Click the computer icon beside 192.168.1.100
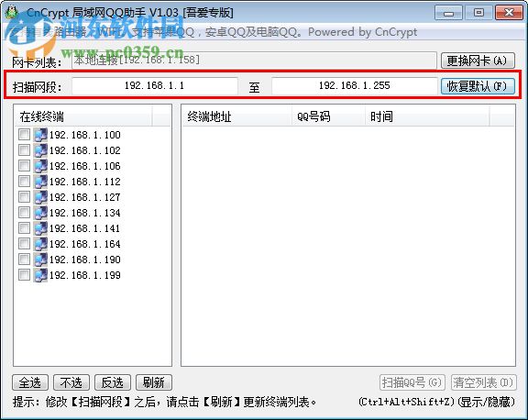The image size is (528, 420). click(x=40, y=135)
